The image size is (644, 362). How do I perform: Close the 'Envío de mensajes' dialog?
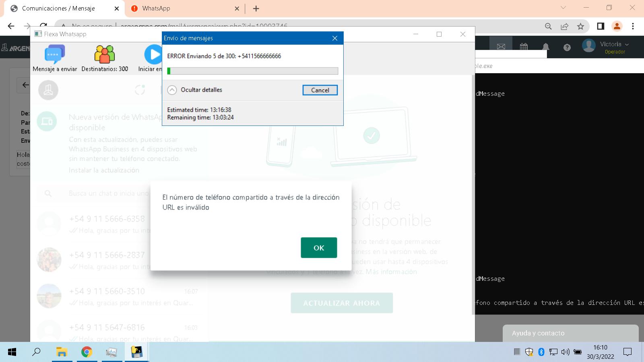tap(335, 38)
